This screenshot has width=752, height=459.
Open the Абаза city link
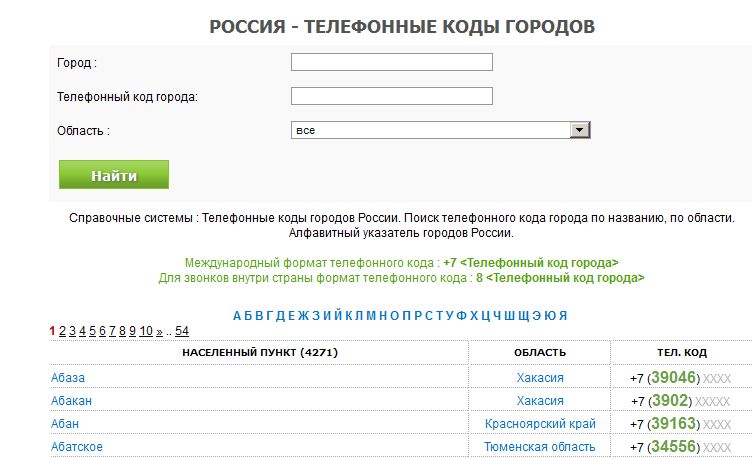68,377
